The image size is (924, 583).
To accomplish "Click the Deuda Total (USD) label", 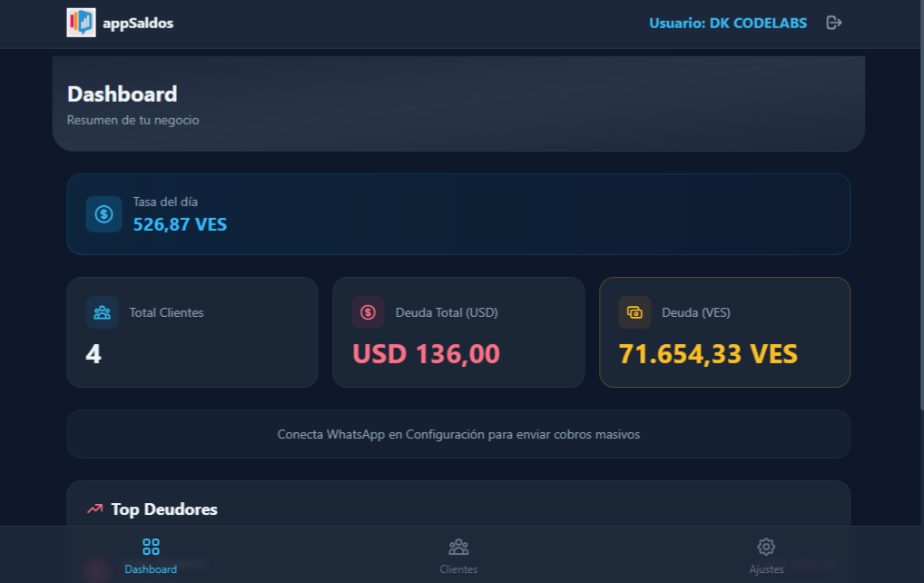I will (x=447, y=312).
